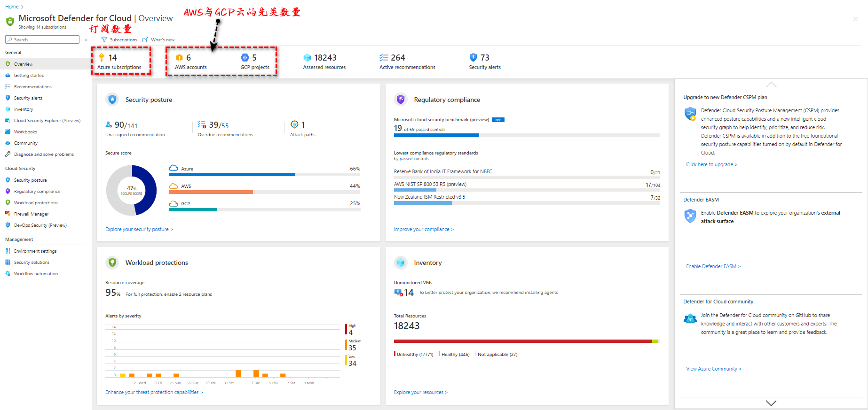Click the Inventory card cube icon
Screen dimensions: 868x410
tap(401, 263)
